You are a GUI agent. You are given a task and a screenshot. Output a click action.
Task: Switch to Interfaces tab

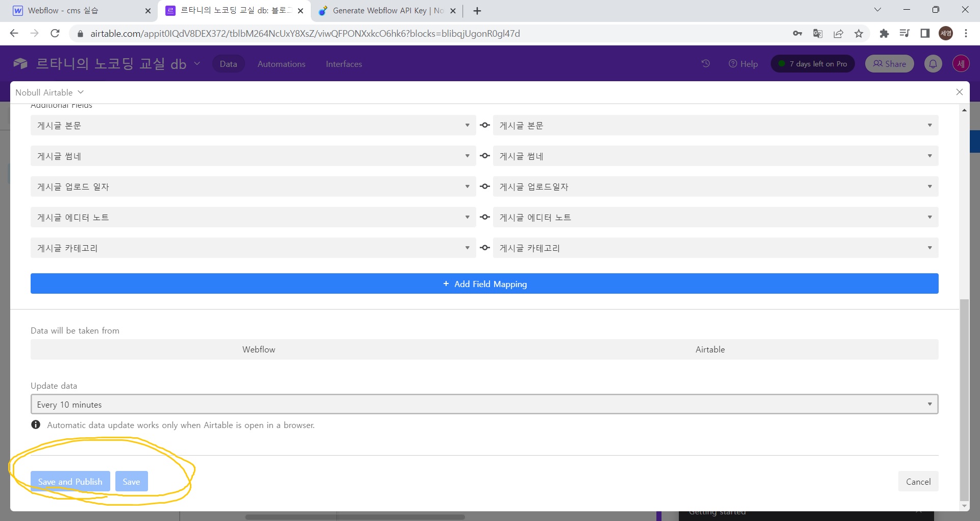pos(344,64)
